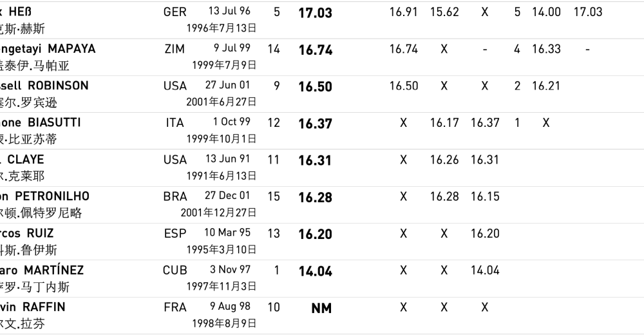
Task: Select the 16.17 attempt mark
Action: [x=444, y=122]
